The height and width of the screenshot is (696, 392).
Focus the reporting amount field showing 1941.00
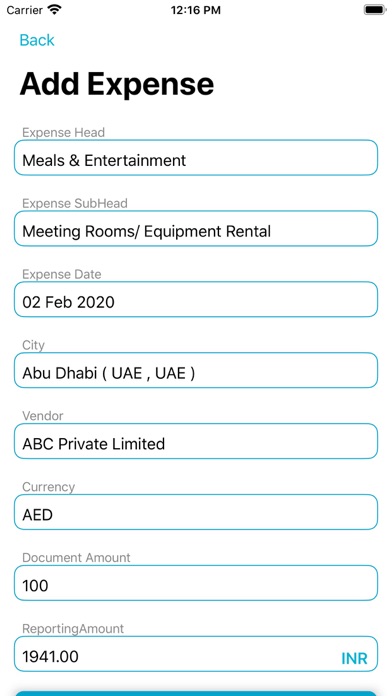(196, 654)
